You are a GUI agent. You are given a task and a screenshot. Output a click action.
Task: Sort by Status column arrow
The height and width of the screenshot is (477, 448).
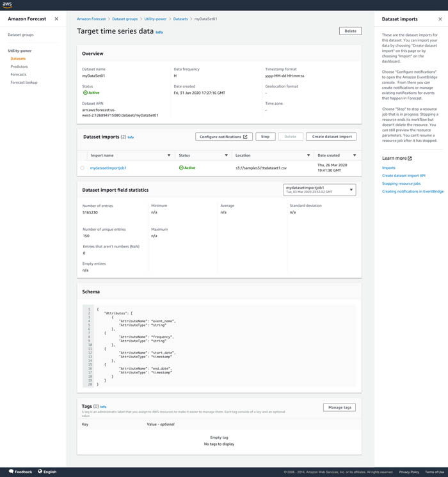(x=227, y=155)
